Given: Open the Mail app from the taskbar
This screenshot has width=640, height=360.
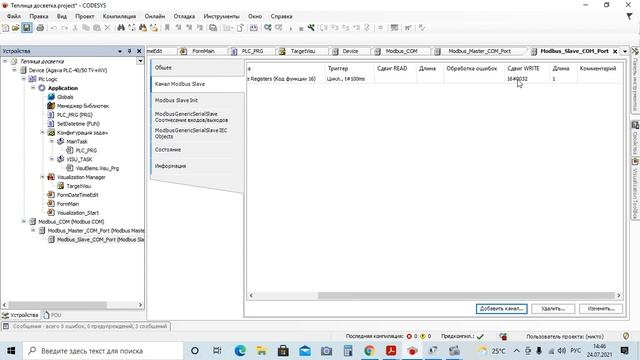Looking at the screenshot, I should [305, 351].
